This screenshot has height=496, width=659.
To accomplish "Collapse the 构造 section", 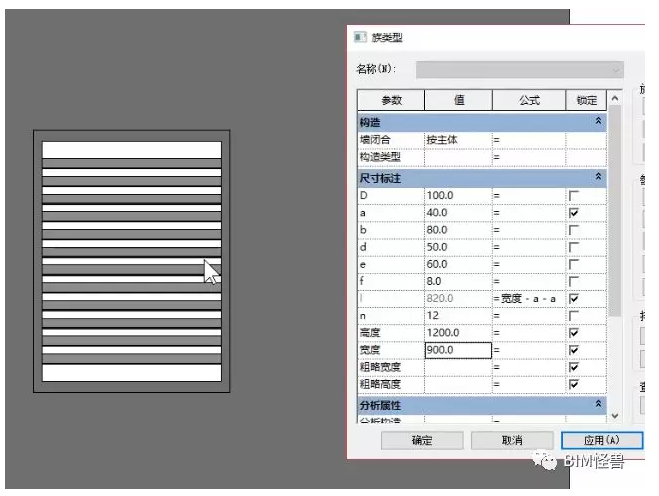I will [x=598, y=121].
